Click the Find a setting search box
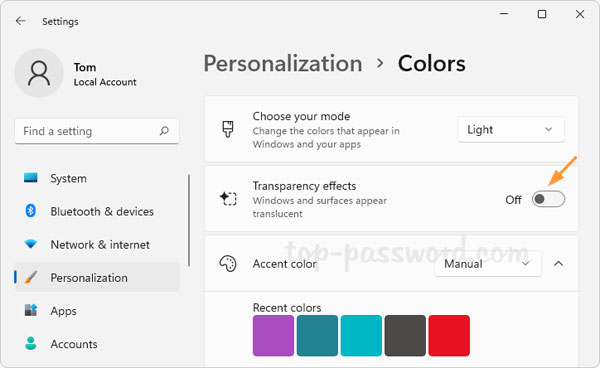600x368 pixels. [97, 131]
